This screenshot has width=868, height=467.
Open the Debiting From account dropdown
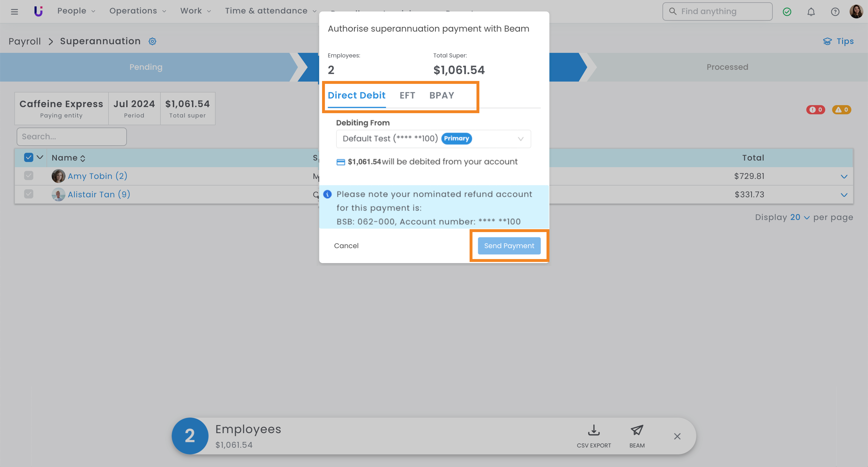tap(433, 139)
